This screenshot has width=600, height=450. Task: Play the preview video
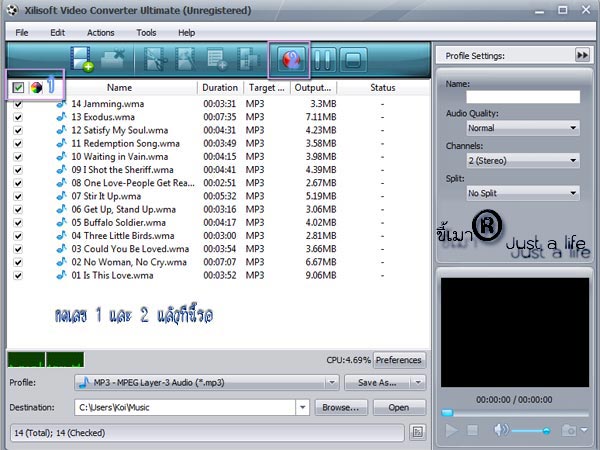[451, 430]
